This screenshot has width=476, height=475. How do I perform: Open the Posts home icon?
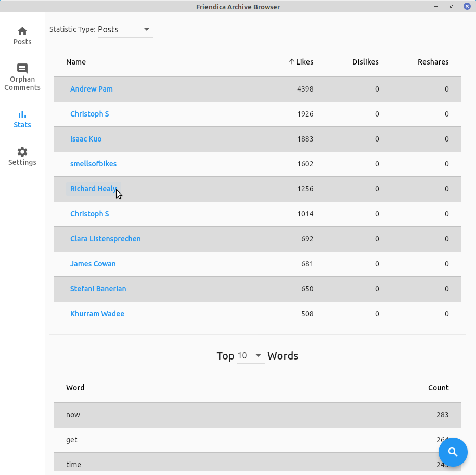click(x=22, y=31)
